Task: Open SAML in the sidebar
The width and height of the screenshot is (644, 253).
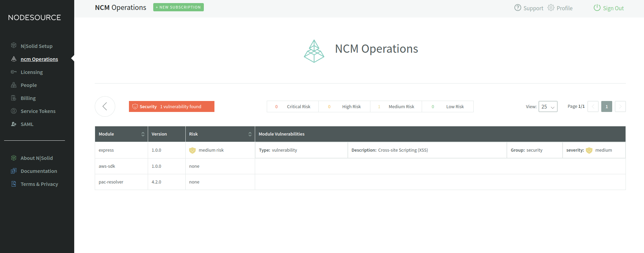Action: coord(27,124)
